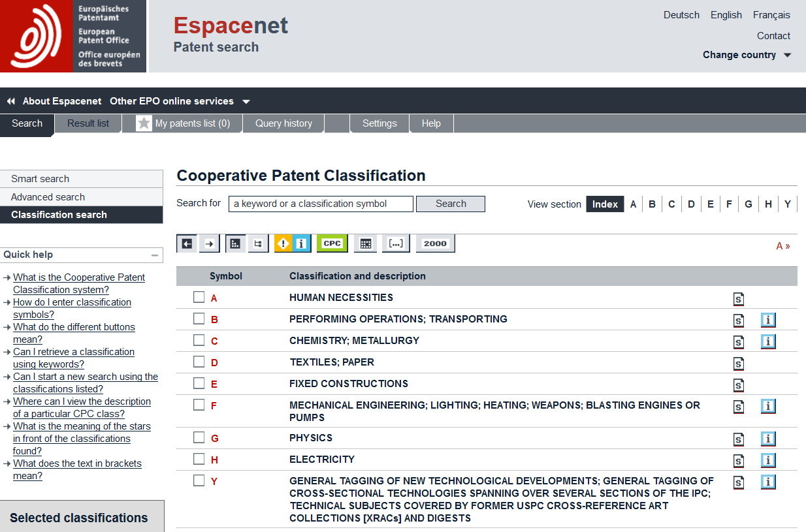The height and width of the screenshot is (532, 806).
Task: Check the box for section E
Action: tap(199, 383)
